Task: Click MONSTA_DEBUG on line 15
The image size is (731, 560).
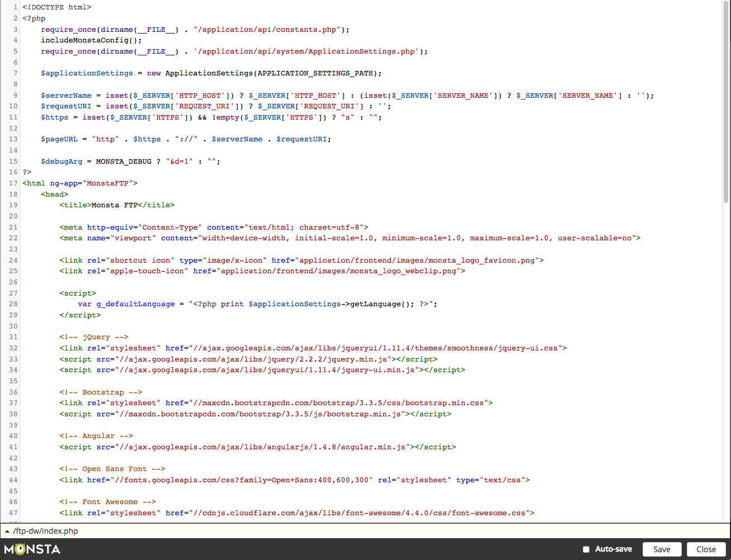Action: click(124, 162)
